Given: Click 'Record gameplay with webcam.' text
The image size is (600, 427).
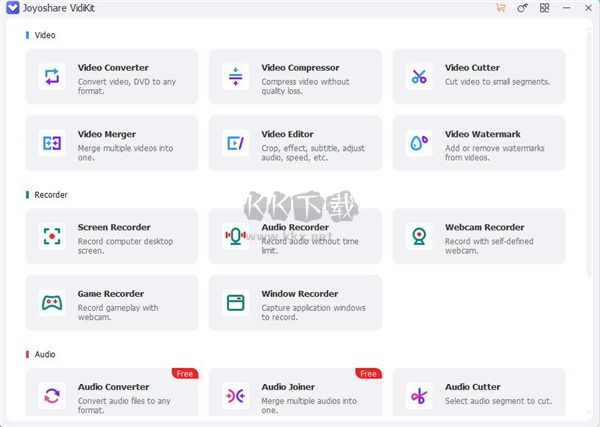Looking at the screenshot, I should pos(118,313).
